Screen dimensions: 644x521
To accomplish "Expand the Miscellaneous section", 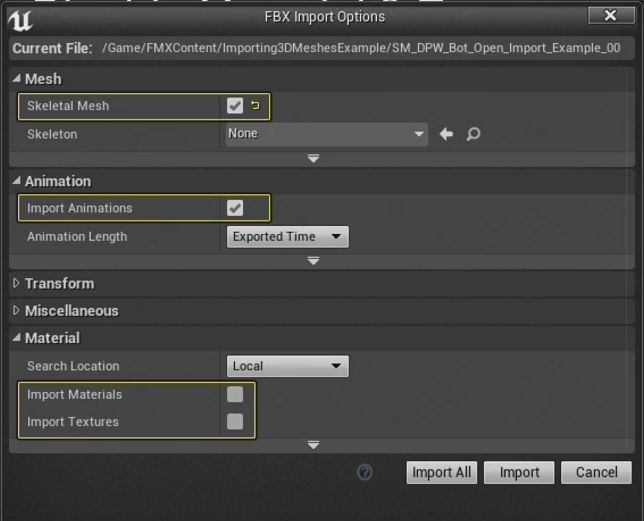I will (16, 310).
